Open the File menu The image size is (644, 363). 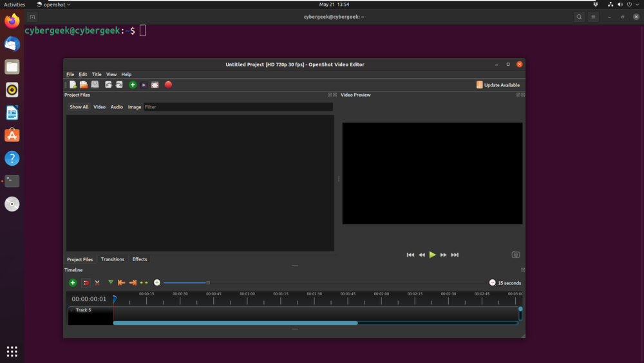click(70, 74)
